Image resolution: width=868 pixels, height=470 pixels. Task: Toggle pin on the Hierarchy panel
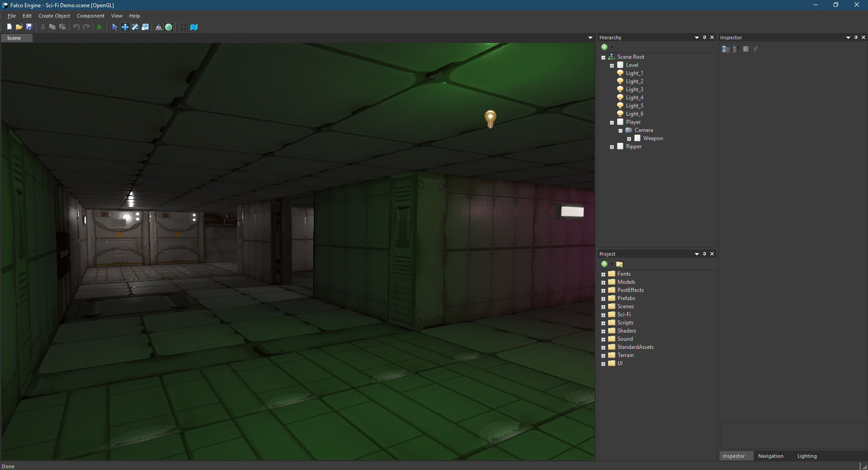[704, 37]
